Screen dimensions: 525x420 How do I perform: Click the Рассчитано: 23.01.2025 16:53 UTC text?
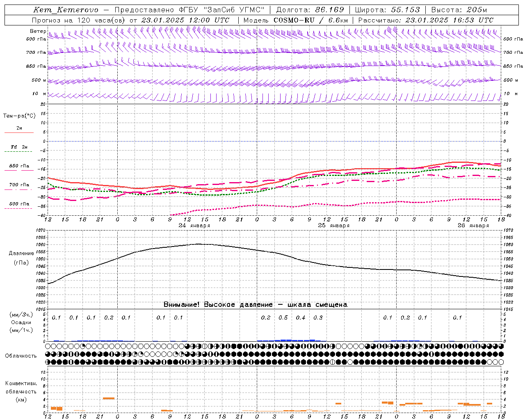426,20
